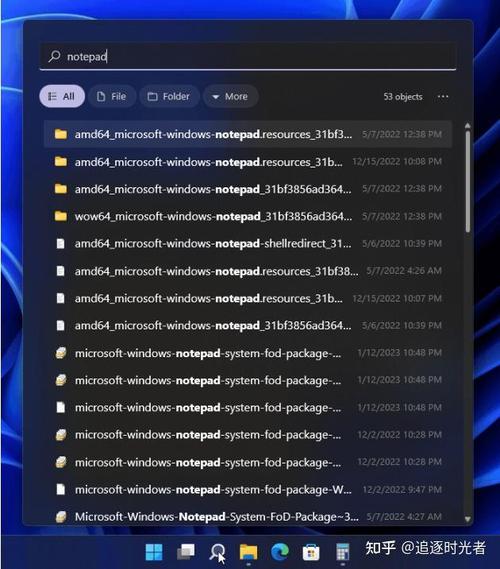Select the All filter tab
This screenshot has width=500, height=569.
coord(62,96)
